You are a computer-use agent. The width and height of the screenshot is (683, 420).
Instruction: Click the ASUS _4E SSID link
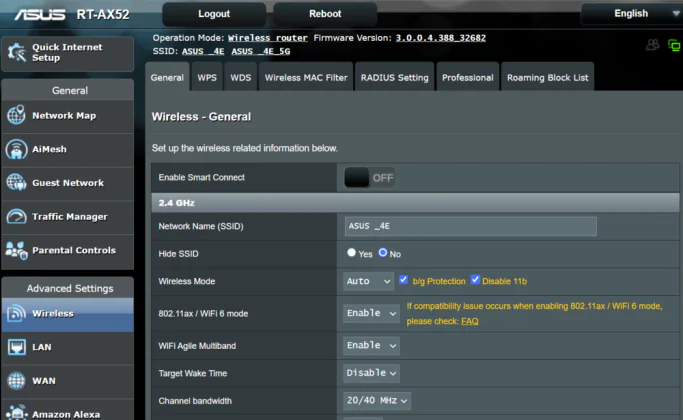coord(203,51)
